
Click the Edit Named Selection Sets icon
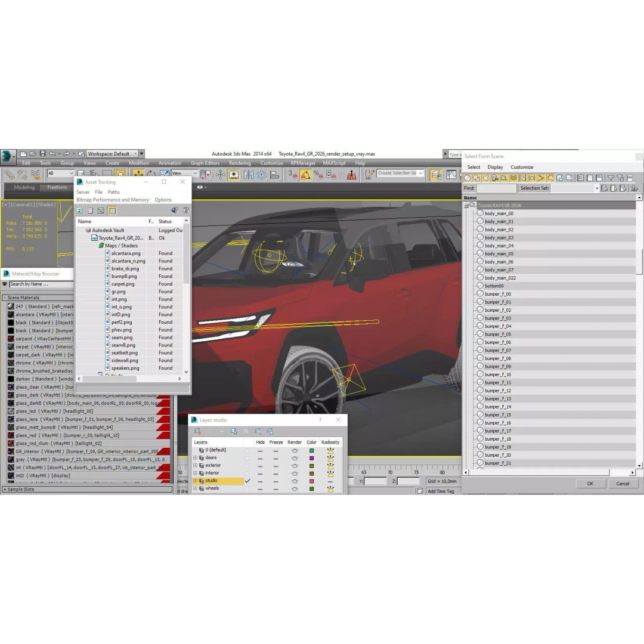point(370,175)
